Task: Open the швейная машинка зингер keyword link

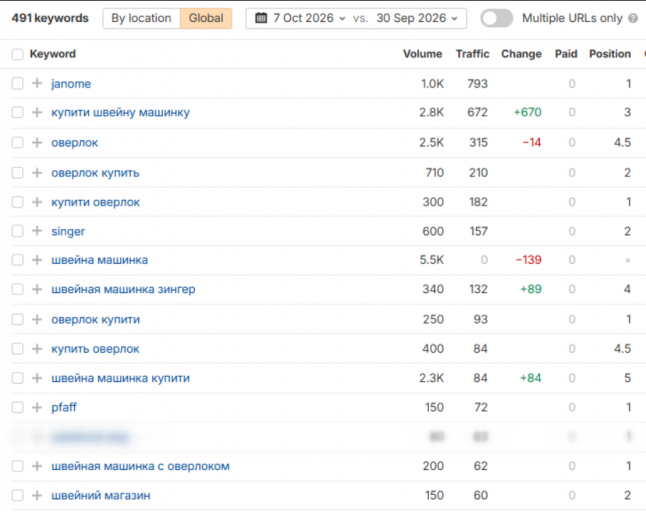Action: [x=123, y=290]
